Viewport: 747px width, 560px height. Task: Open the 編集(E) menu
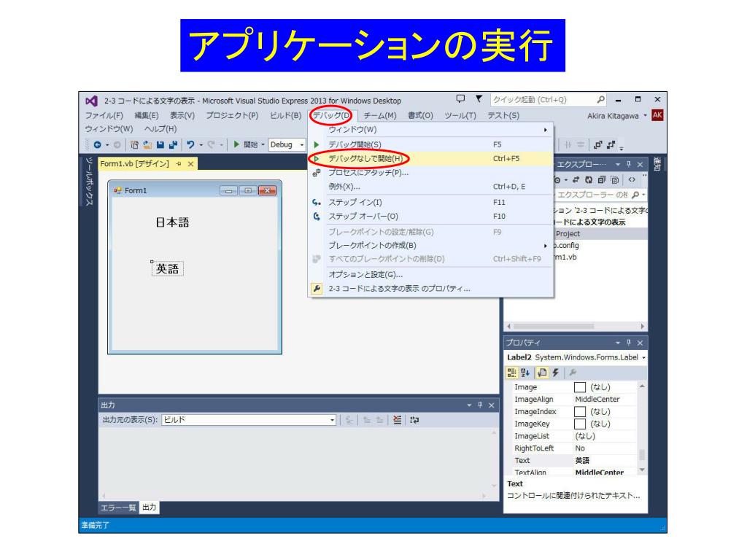click(x=146, y=116)
